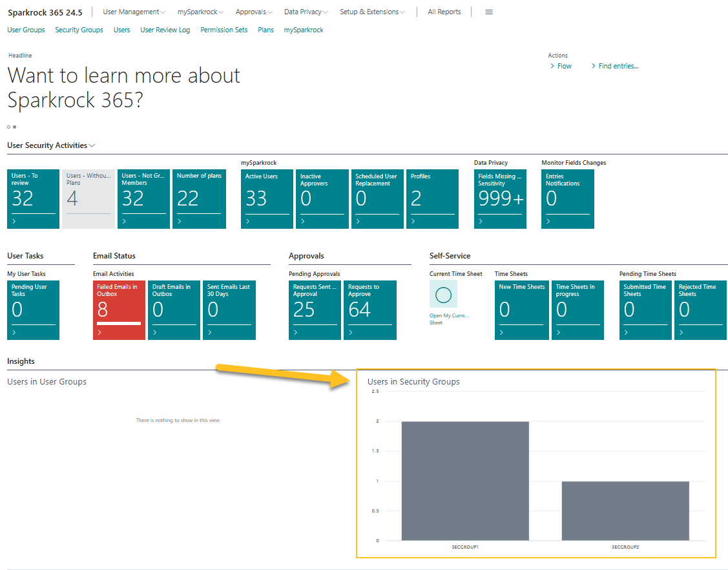Open the Requests to Approve tile
The height and width of the screenshot is (570, 728).
(369, 310)
